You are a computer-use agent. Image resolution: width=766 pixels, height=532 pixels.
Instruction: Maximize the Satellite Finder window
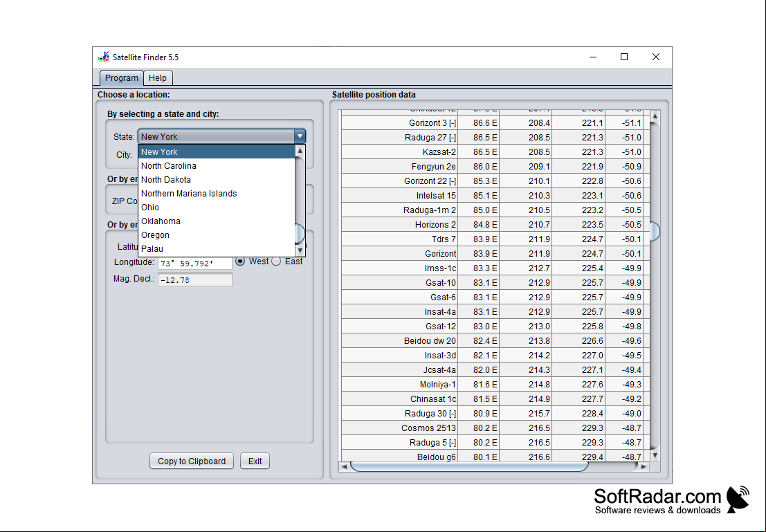[x=624, y=57]
